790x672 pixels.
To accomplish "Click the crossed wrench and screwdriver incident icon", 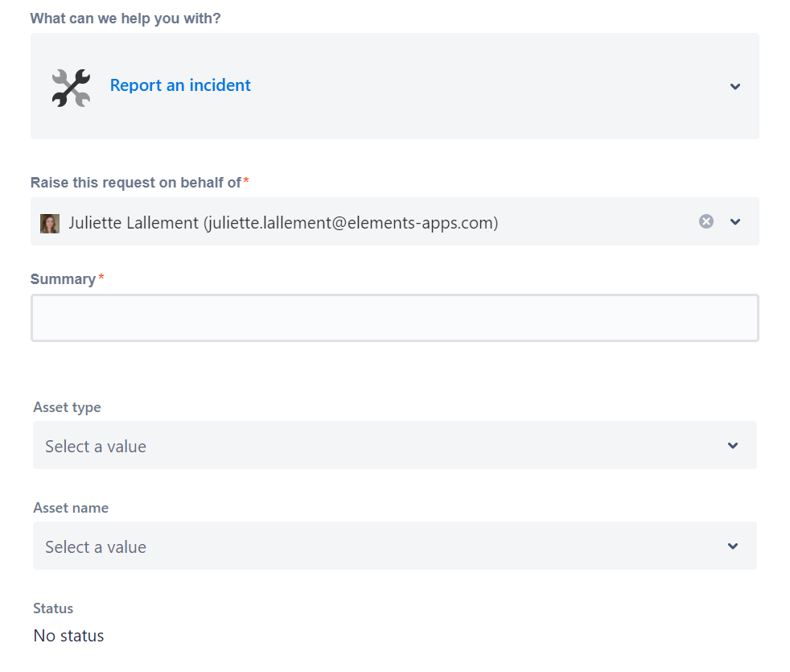I will 71,85.
